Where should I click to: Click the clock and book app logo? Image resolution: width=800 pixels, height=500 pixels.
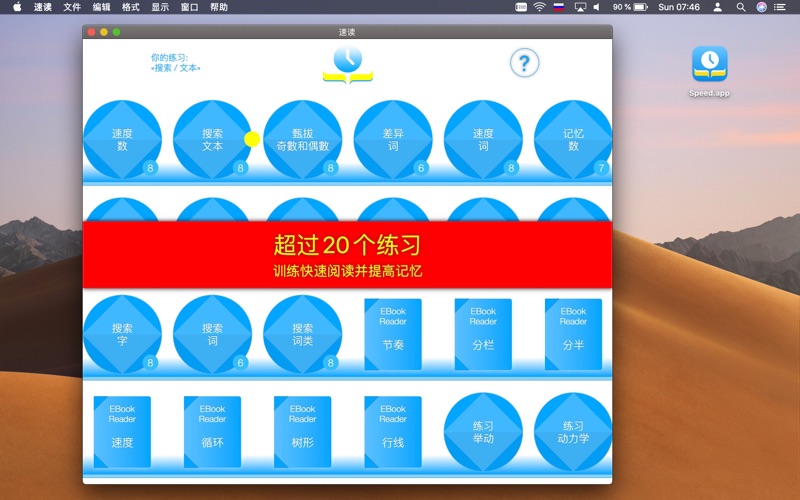[x=348, y=64]
